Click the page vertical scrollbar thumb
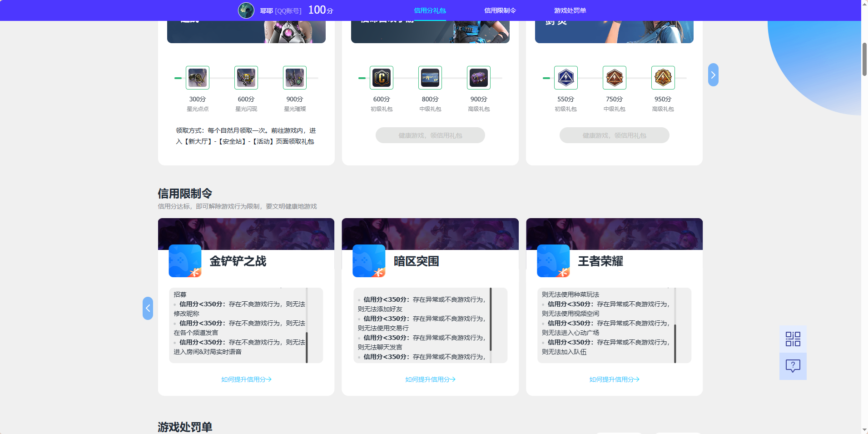 pos(864,59)
